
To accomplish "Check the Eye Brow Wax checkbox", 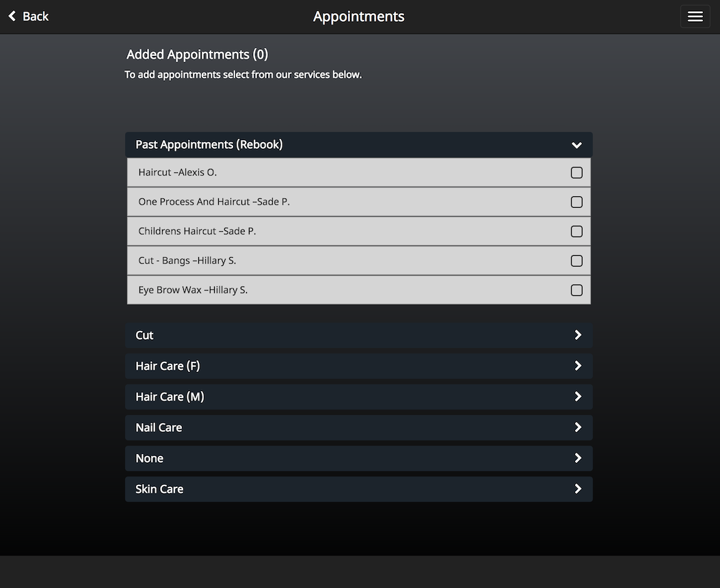I will (576, 291).
